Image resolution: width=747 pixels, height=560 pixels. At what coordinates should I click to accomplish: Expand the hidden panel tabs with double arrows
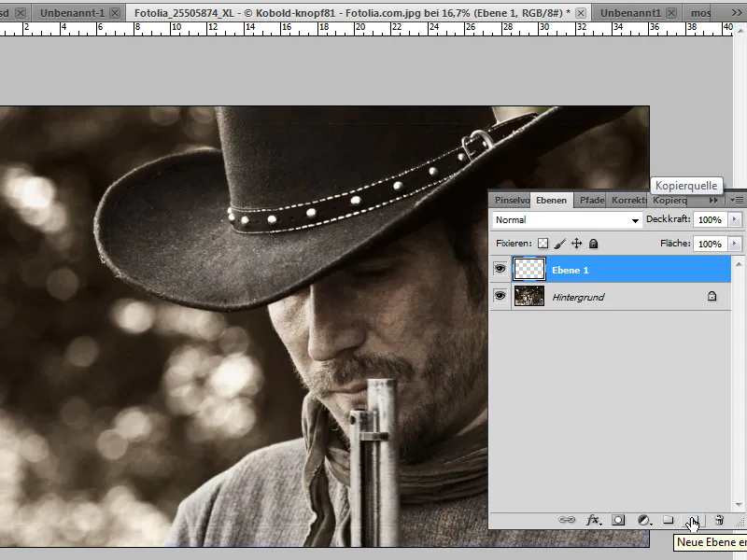(x=713, y=201)
